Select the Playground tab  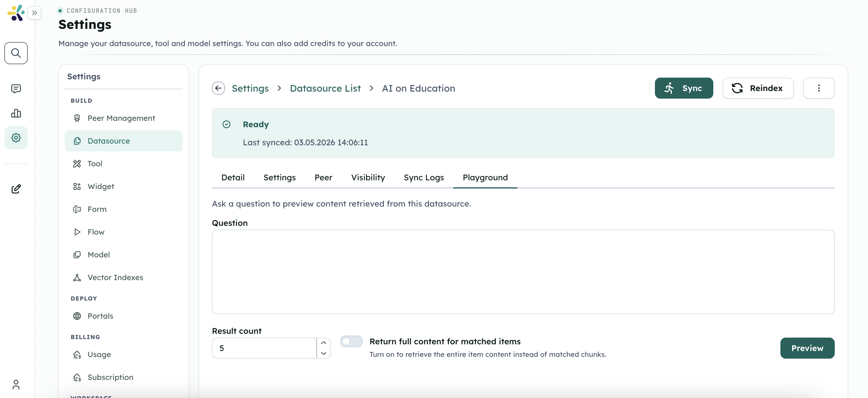click(x=485, y=178)
